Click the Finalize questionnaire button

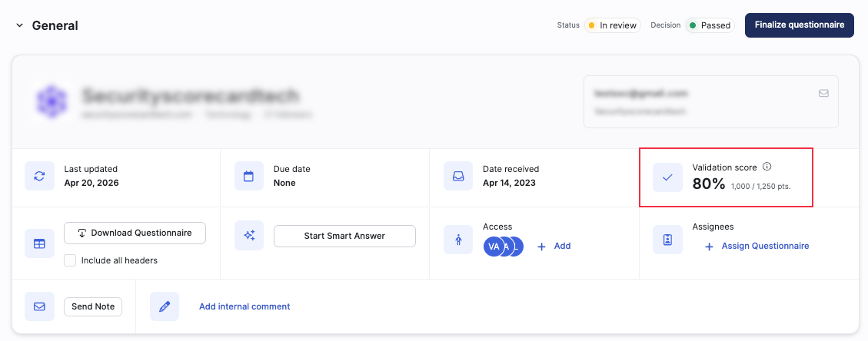pos(800,25)
